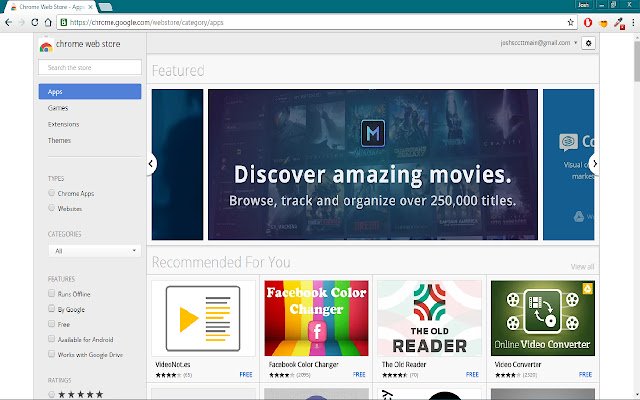Open the Opera extension icon in the toolbar
640x400 pixels.
[x=588, y=22]
